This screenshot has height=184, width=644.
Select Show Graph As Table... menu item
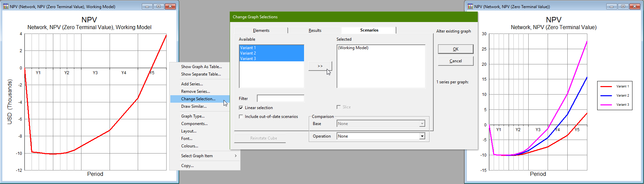click(201, 67)
